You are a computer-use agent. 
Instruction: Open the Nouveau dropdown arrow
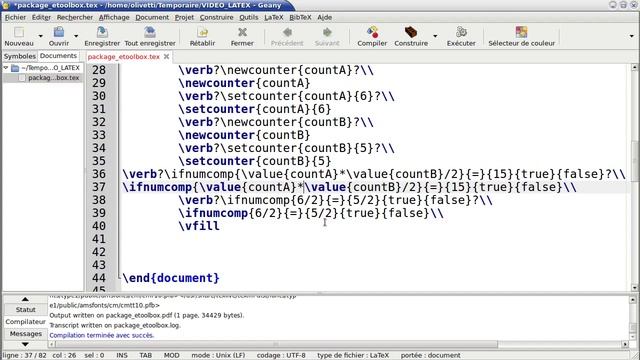[x=40, y=36]
